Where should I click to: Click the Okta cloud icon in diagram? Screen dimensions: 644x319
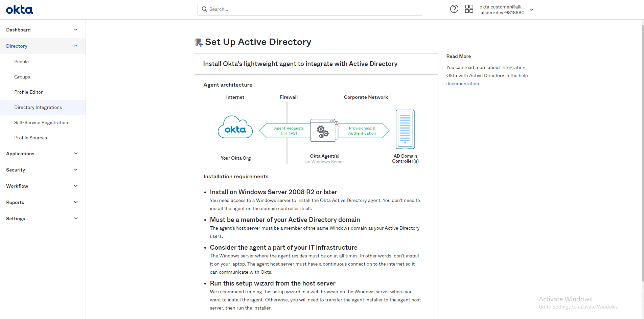coord(235,127)
